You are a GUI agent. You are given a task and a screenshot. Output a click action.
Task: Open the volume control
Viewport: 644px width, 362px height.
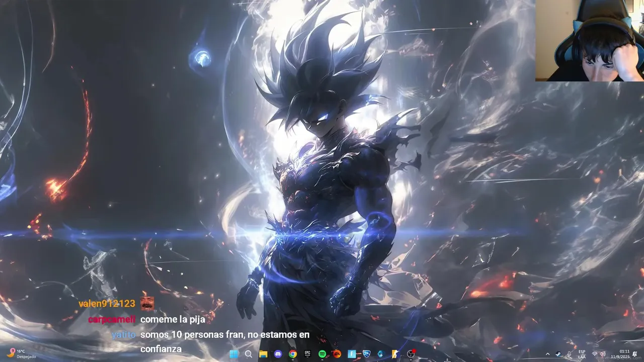(x=603, y=354)
